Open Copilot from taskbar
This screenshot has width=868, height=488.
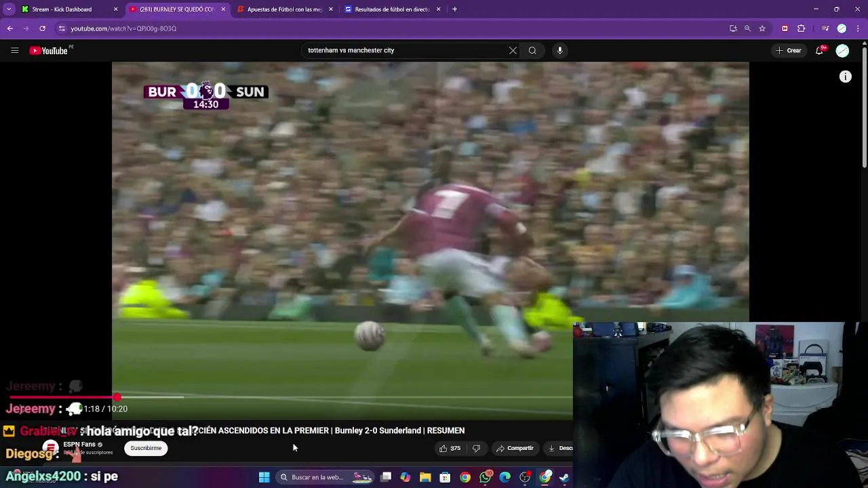[405, 477]
